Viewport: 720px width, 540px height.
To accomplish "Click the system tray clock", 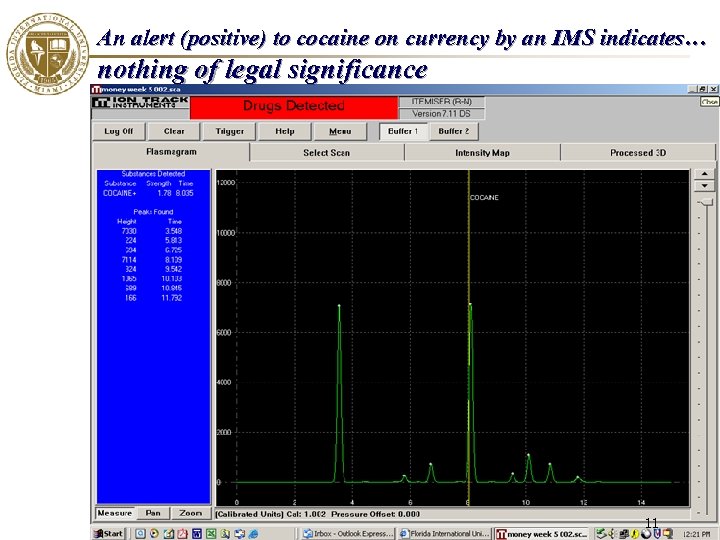I will (x=696, y=534).
